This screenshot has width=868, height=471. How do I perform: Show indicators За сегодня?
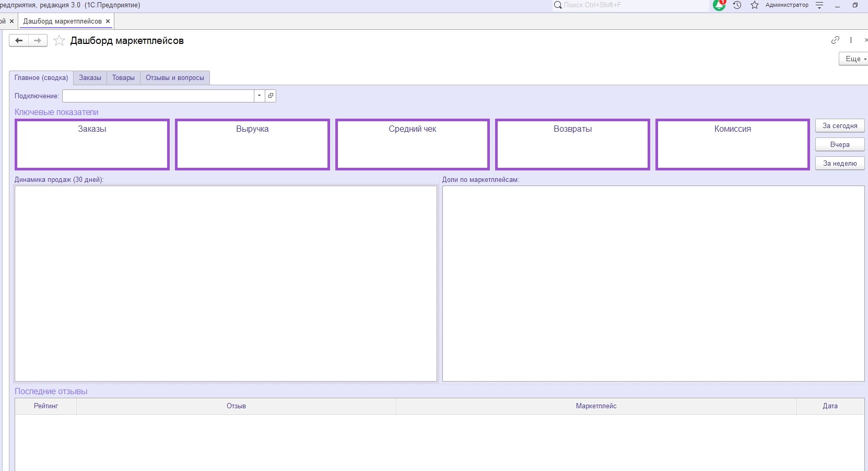pyautogui.click(x=840, y=126)
